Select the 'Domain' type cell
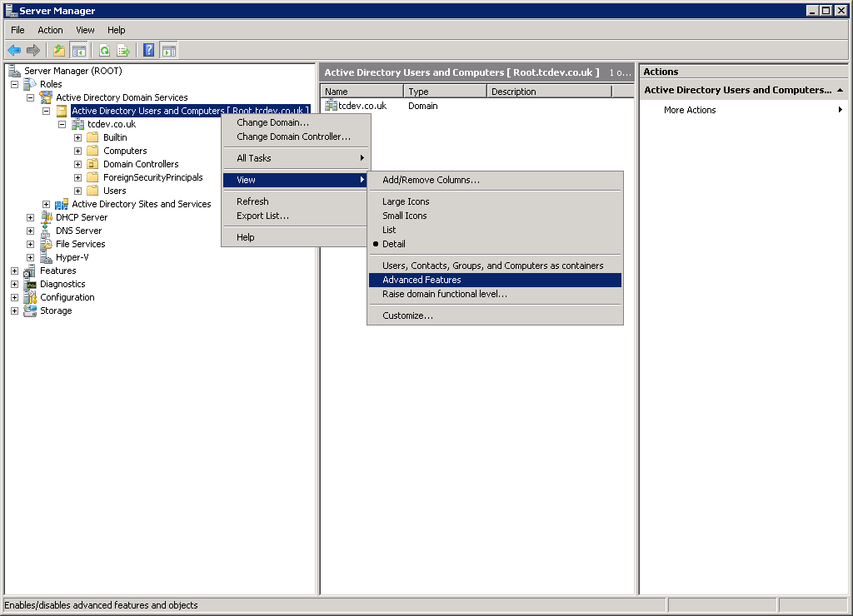The height and width of the screenshot is (616, 853). 422,106
